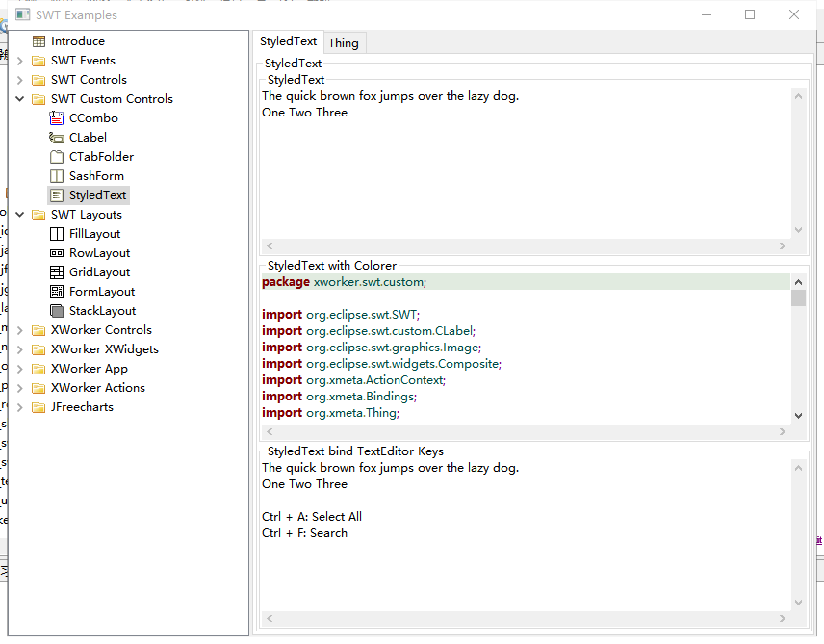Click the XWorker Actions folder icon
The width and height of the screenshot is (824, 644).
(x=39, y=389)
